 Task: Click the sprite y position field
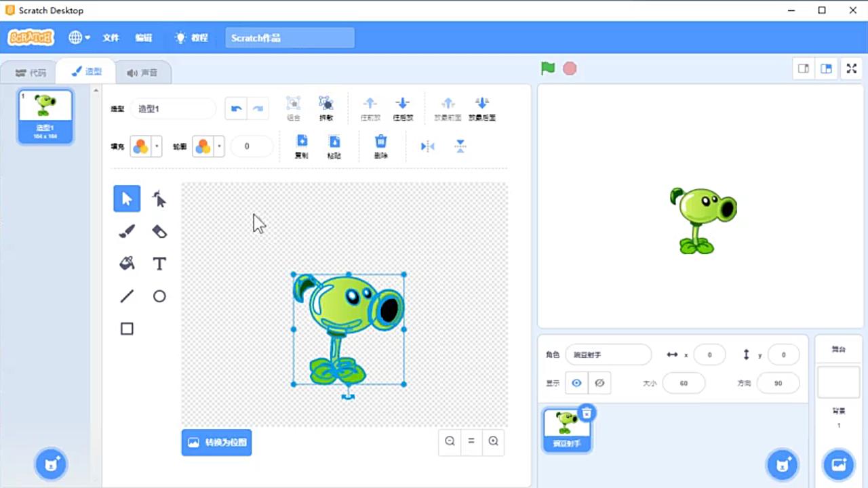(783, 354)
